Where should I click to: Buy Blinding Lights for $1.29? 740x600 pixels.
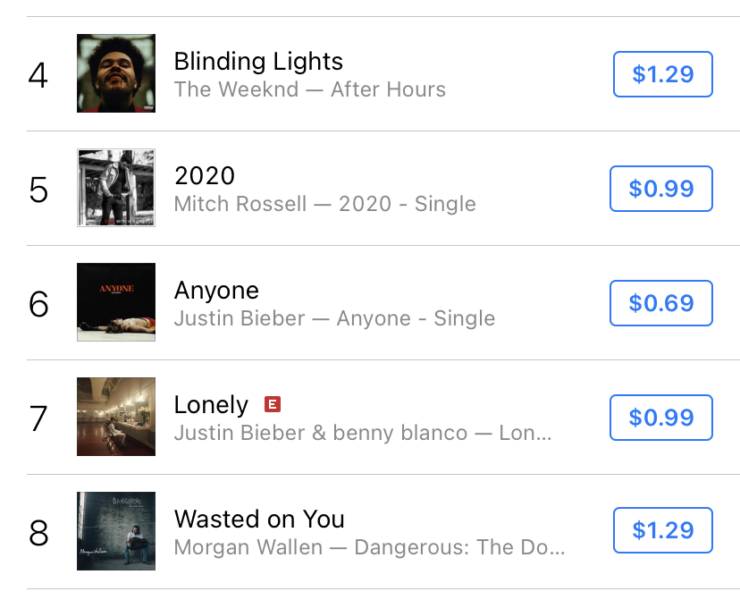click(x=662, y=74)
